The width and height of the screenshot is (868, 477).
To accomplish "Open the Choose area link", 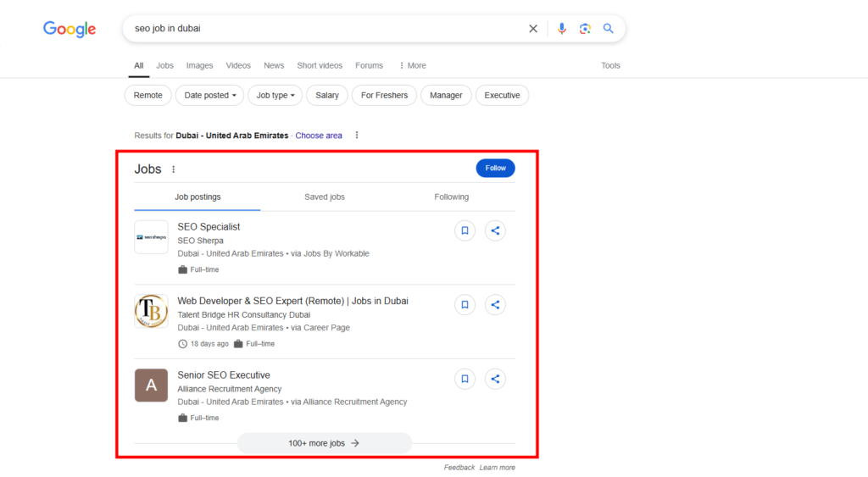I will (x=319, y=136).
